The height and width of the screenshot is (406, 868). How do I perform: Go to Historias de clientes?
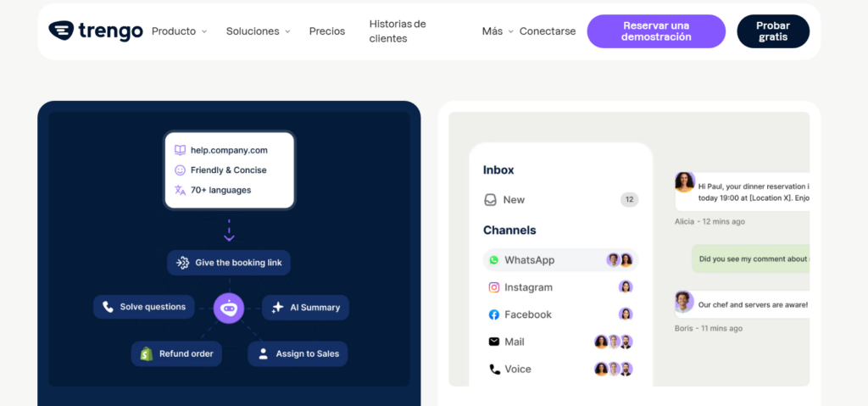[398, 31]
